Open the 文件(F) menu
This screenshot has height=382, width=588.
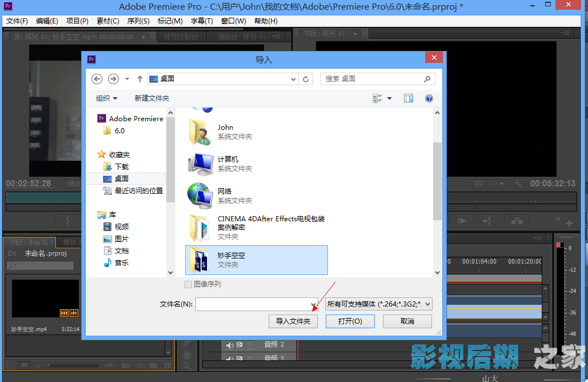17,21
